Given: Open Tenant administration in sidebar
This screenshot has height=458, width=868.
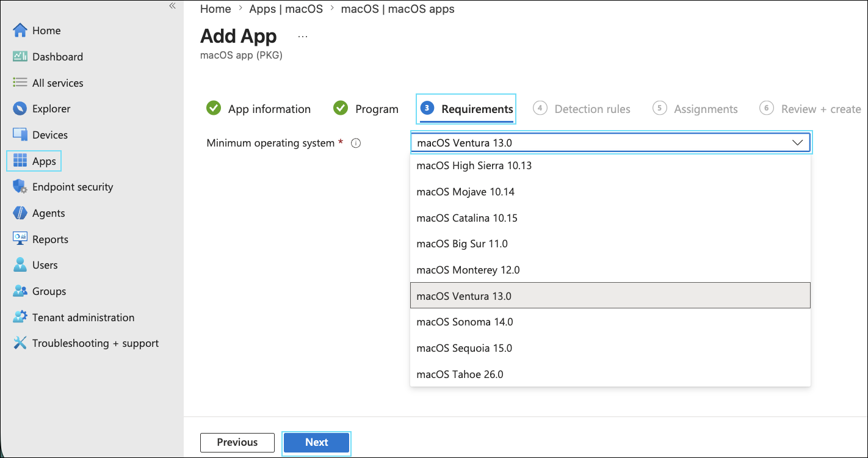Looking at the screenshot, I should [x=83, y=318].
